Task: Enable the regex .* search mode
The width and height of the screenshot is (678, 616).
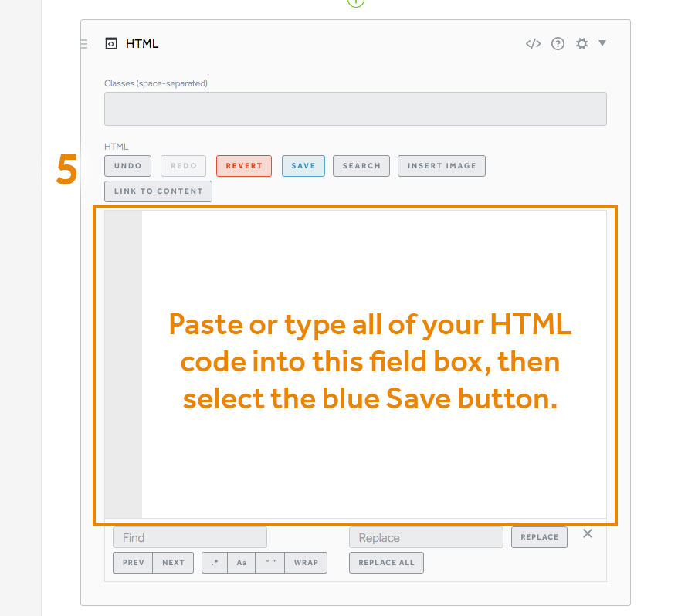Action: 214,563
